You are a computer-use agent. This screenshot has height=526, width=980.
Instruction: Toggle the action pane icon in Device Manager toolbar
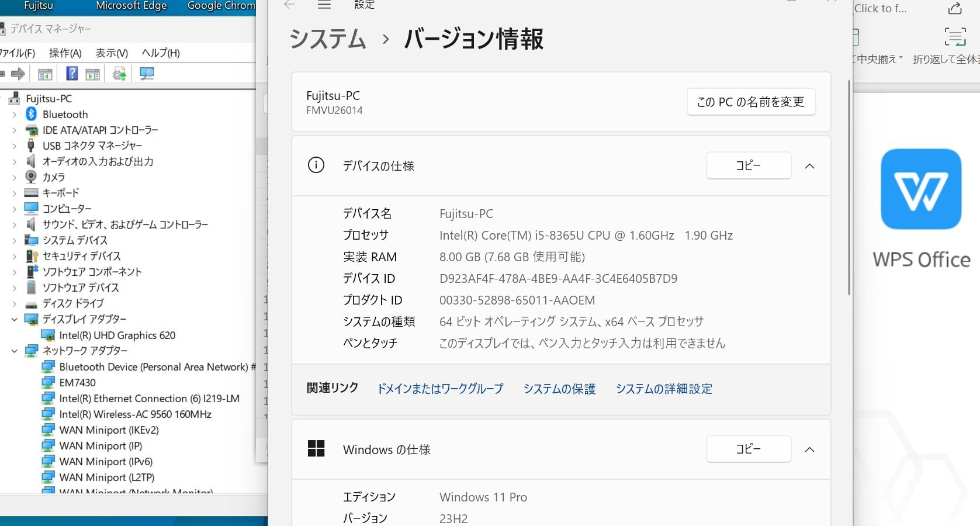click(92, 74)
